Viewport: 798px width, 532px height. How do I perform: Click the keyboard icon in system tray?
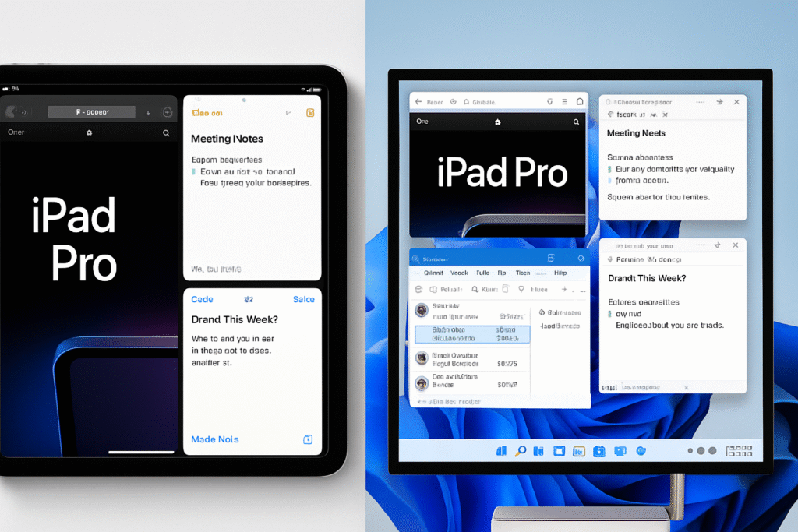(x=739, y=451)
